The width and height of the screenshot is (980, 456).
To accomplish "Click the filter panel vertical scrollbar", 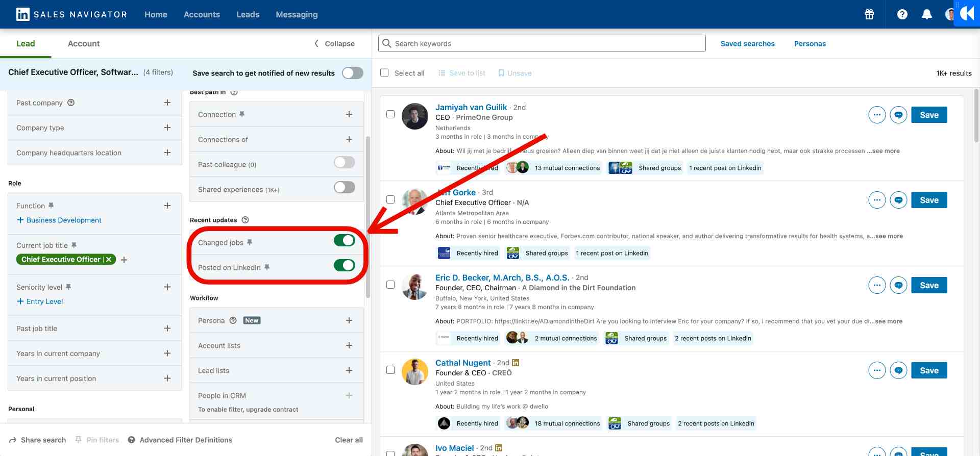I will [368, 217].
